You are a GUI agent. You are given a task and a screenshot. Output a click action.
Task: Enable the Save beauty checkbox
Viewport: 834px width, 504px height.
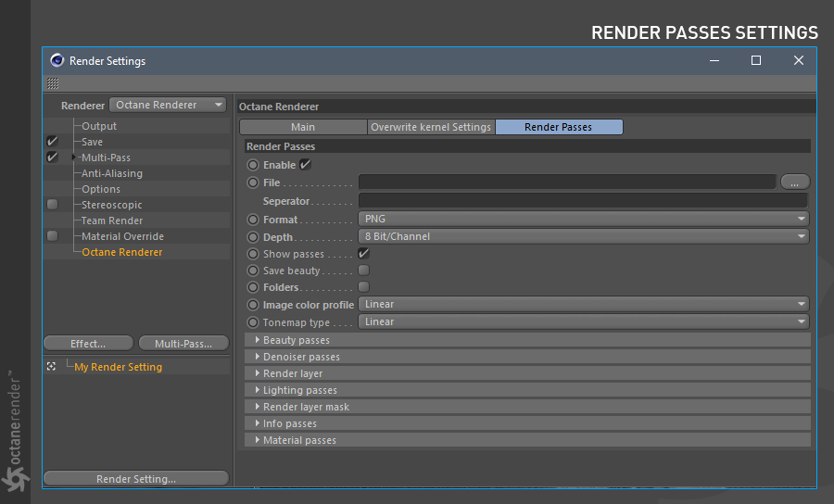(x=364, y=271)
